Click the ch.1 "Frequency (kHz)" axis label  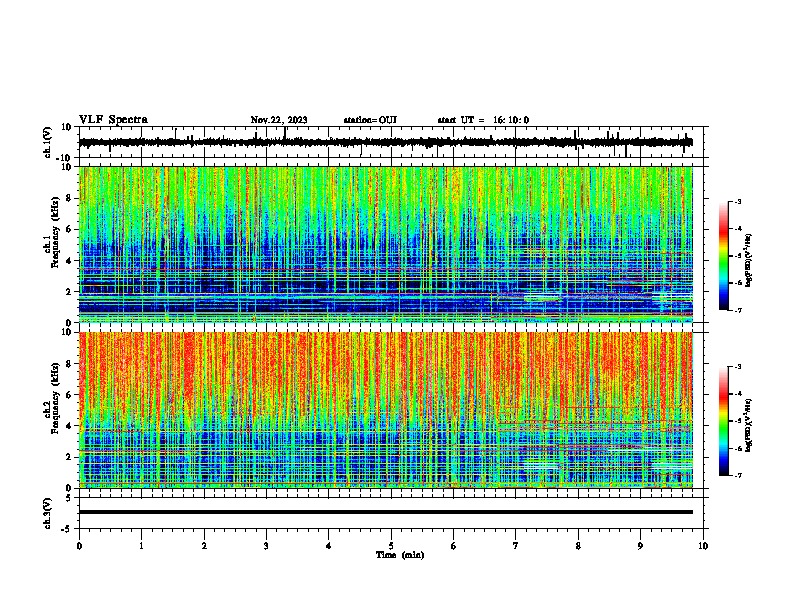pyautogui.click(x=55, y=233)
